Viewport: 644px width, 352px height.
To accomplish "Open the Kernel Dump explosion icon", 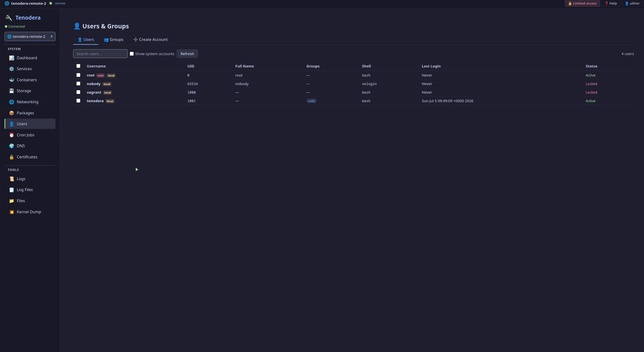I will (x=11, y=212).
